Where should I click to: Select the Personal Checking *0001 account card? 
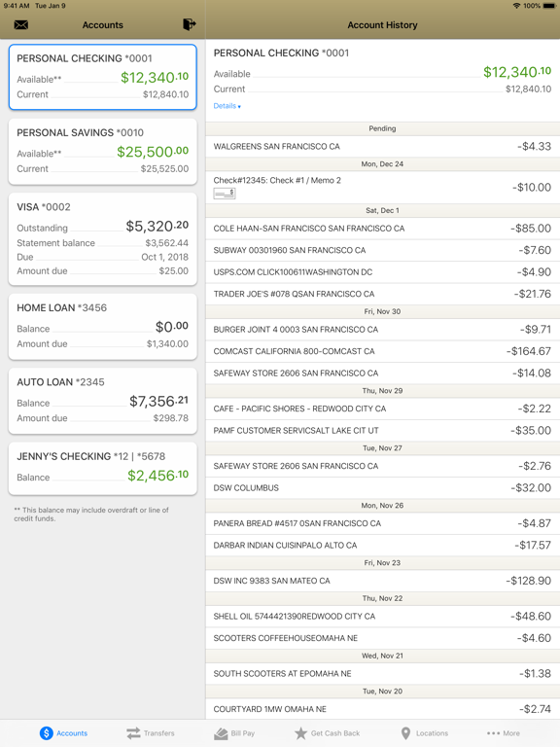point(103,77)
